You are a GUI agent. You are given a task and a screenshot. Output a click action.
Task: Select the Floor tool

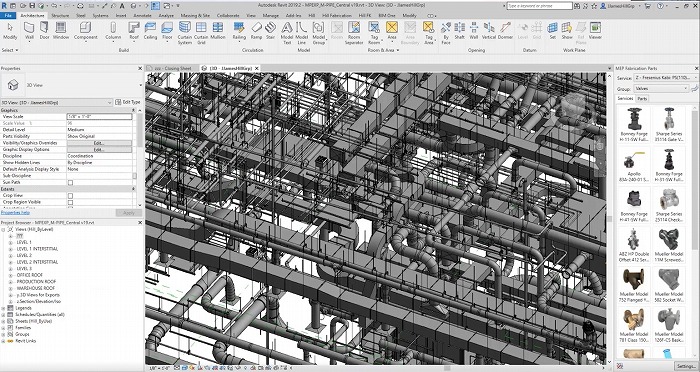(x=167, y=31)
